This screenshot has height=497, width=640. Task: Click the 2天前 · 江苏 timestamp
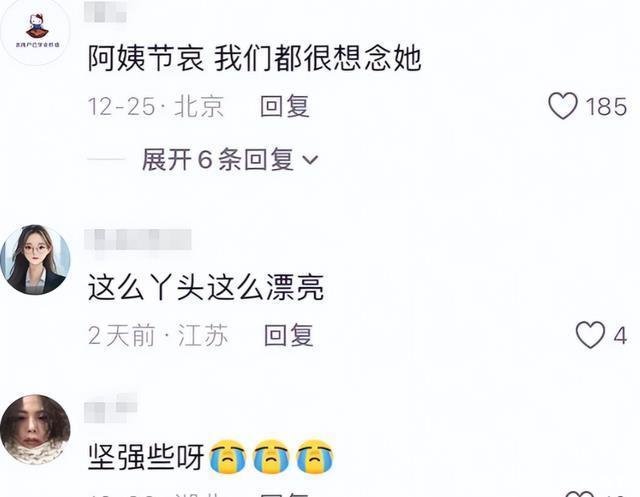tap(158, 335)
